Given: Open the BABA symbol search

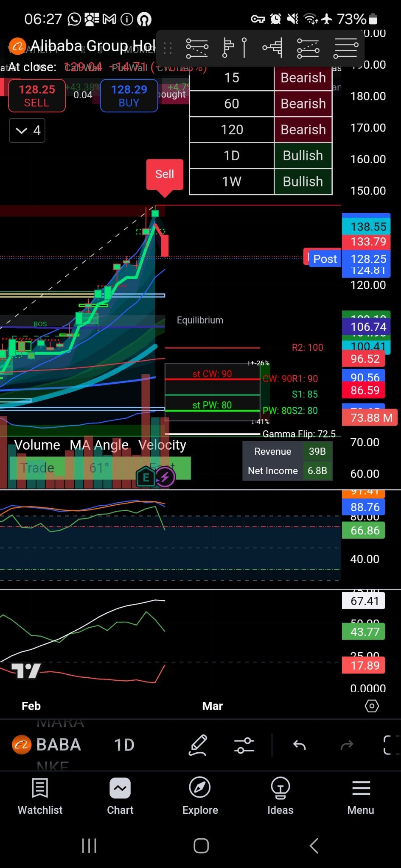Looking at the screenshot, I should click(59, 745).
